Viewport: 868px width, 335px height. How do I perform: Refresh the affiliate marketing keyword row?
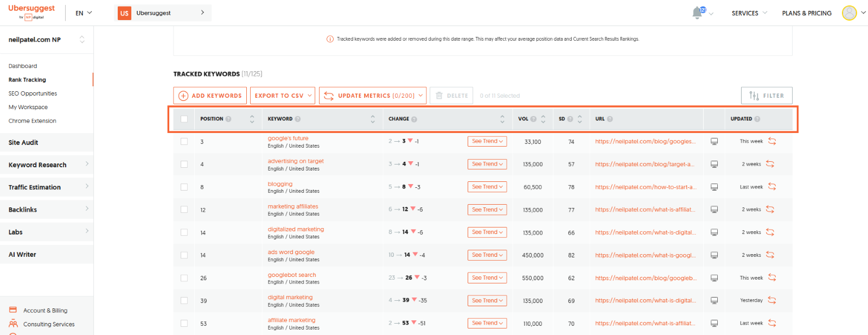772,323
